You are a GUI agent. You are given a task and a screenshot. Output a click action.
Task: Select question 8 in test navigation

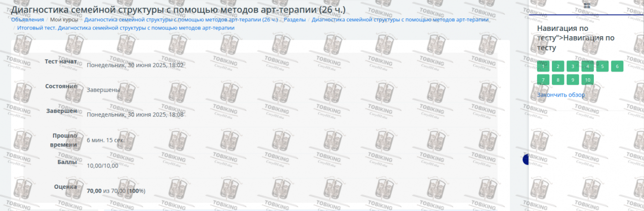pos(558,80)
